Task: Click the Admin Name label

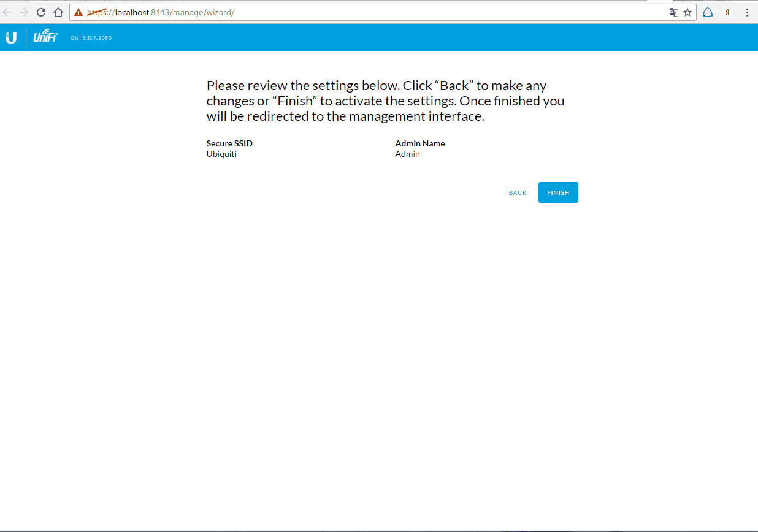Action: [x=420, y=143]
